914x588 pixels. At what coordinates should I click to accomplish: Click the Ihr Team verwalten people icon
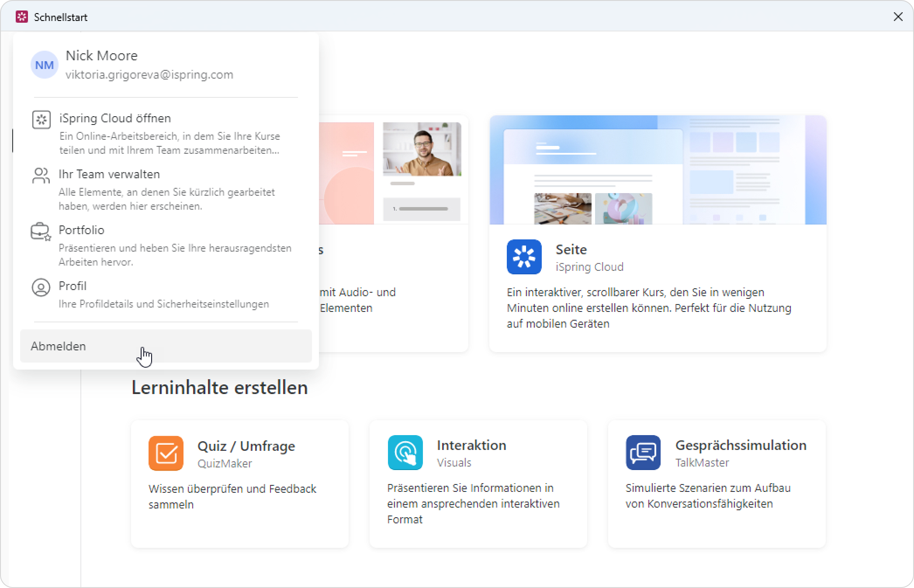click(41, 176)
